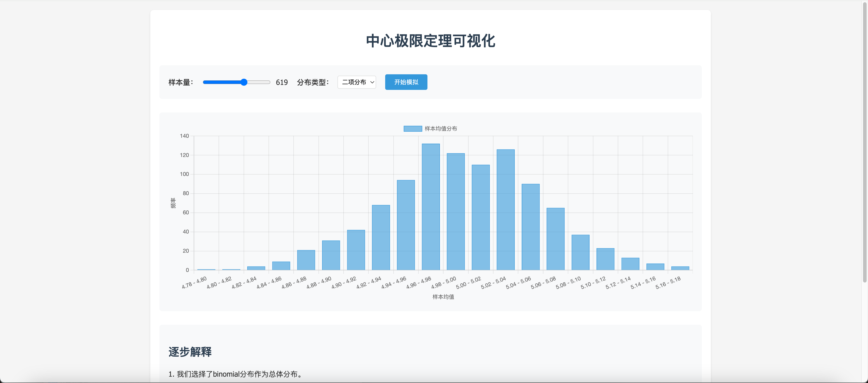Click the x-axis label 4.78 - 4.80

point(194,283)
